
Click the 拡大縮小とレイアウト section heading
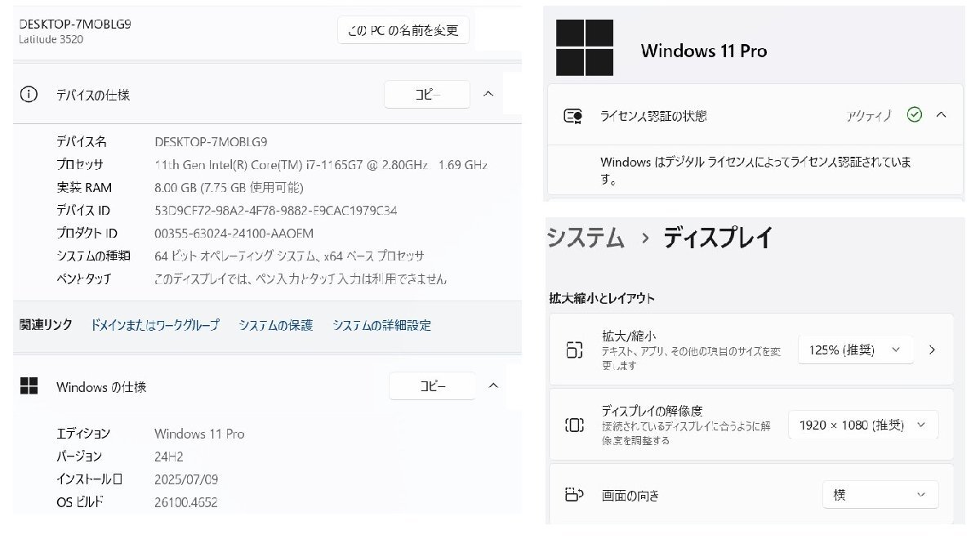602,298
